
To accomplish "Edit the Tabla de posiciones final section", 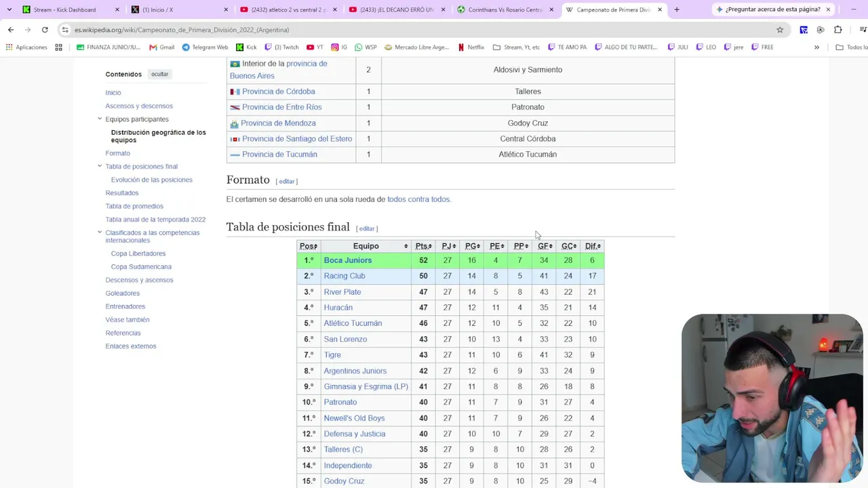I will click(x=367, y=229).
